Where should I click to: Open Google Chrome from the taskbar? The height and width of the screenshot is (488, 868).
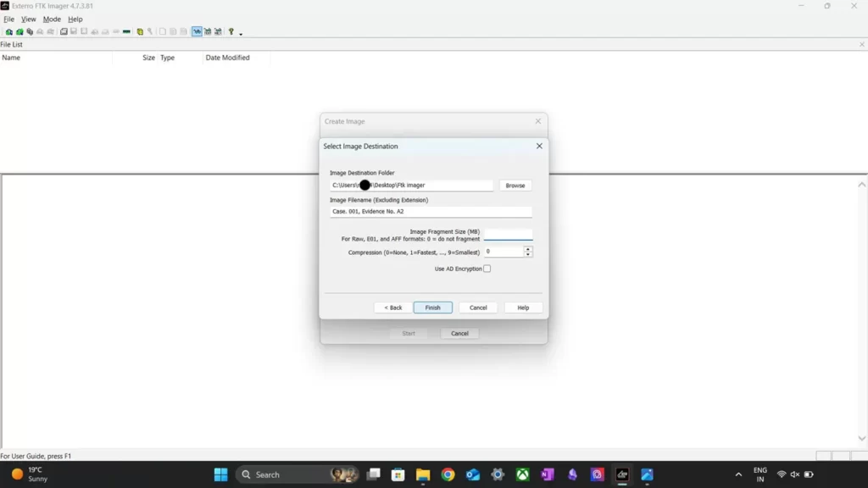point(448,475)
